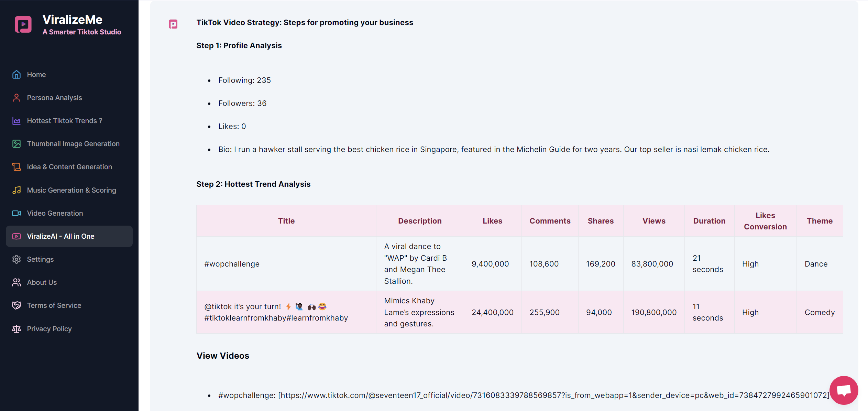The width and height of the screenshot is (868, 411).
Task: Click the Likes column header
Action: 492,221
